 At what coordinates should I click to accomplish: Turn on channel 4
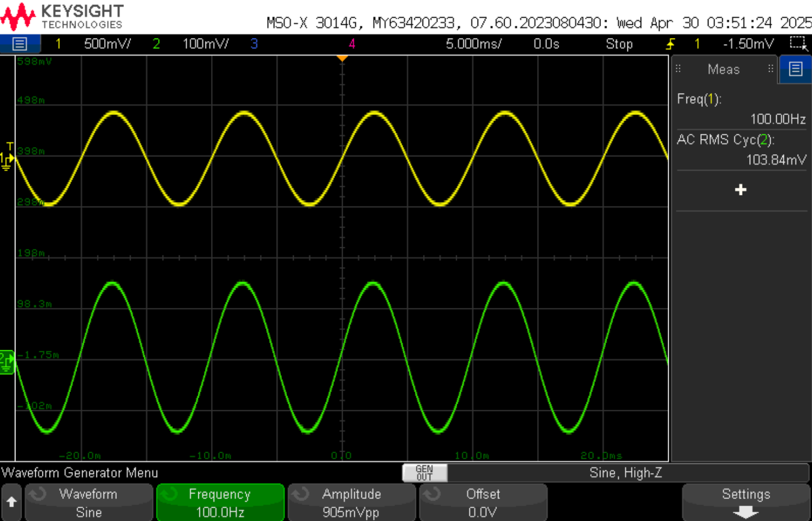pyautogui.click(x=352, y=44)
